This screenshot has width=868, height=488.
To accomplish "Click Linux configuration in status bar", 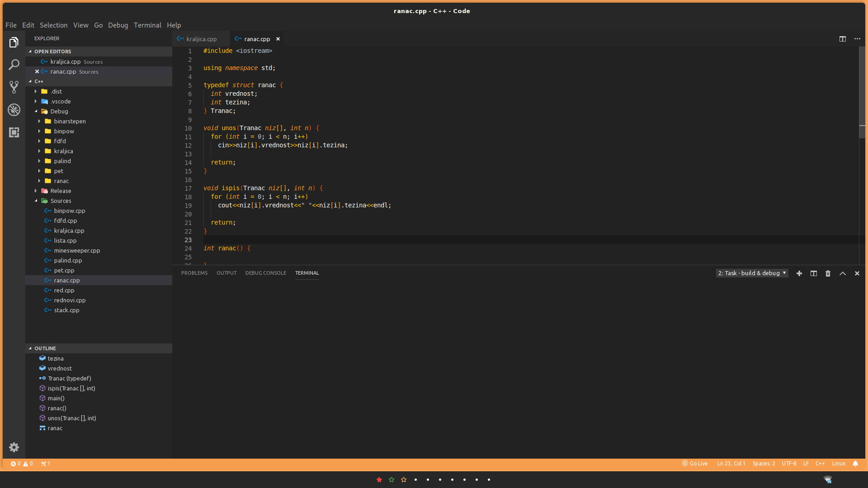I will [839, 464].
